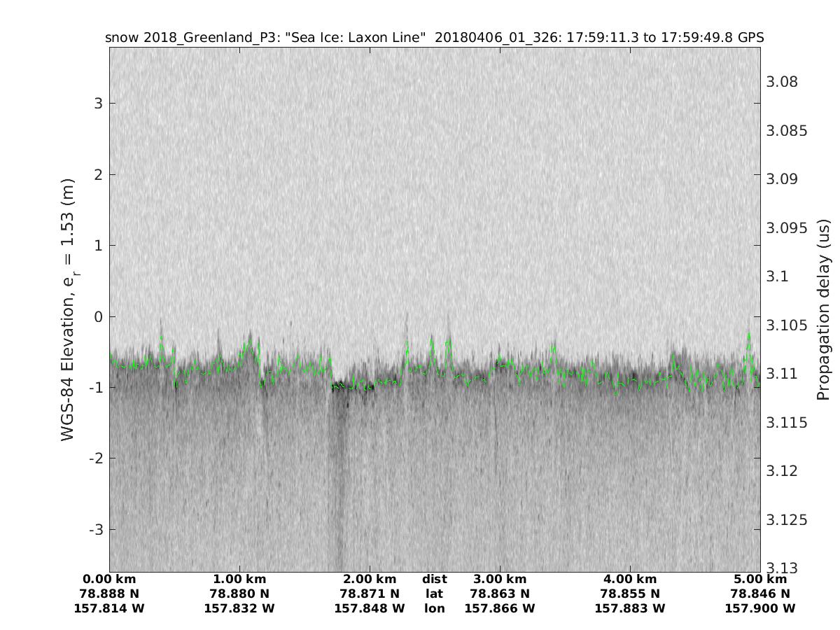Image resolution: width=840 pixels, height=630 pixels.
Task: Click the '3' elevation tick on left axis
Action: (97, 104)
